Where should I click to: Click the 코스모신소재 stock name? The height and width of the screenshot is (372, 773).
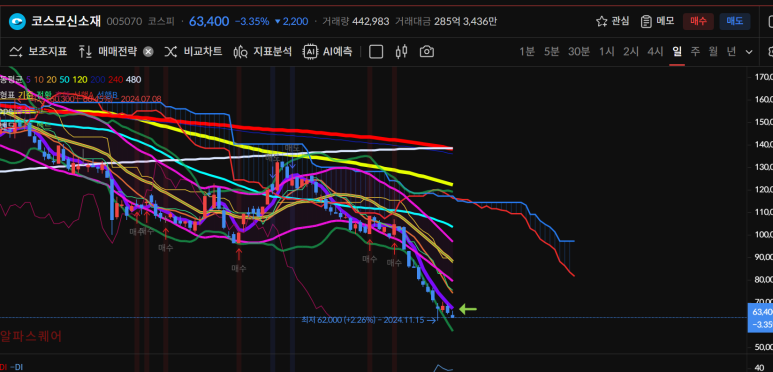coord(66,21)
